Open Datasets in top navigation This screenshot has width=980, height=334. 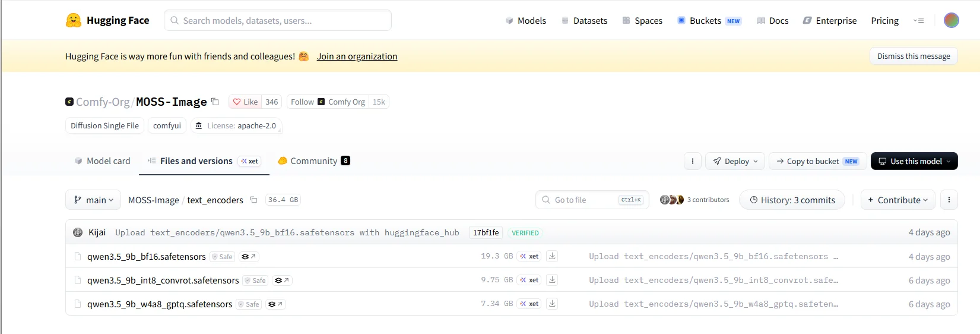pyautogui.click(x=584, y=21)
